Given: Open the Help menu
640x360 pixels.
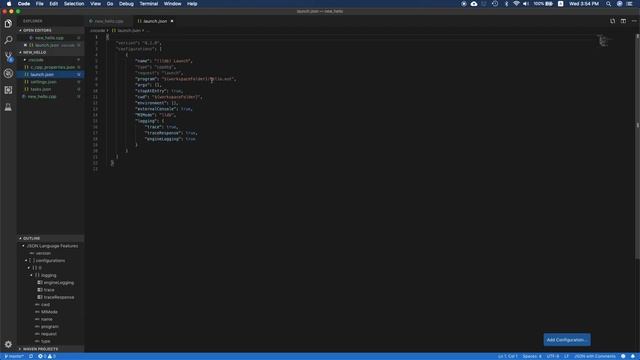Looking at the screenshot, I should (x=192, y=4).
